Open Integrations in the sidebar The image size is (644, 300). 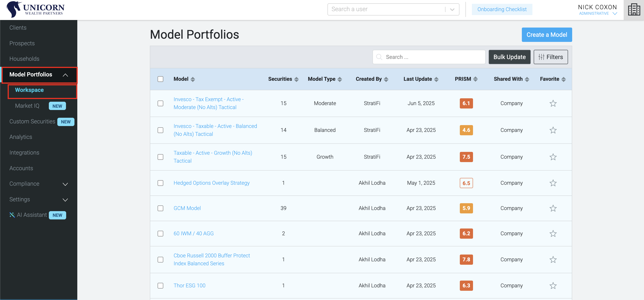[24, 153]
